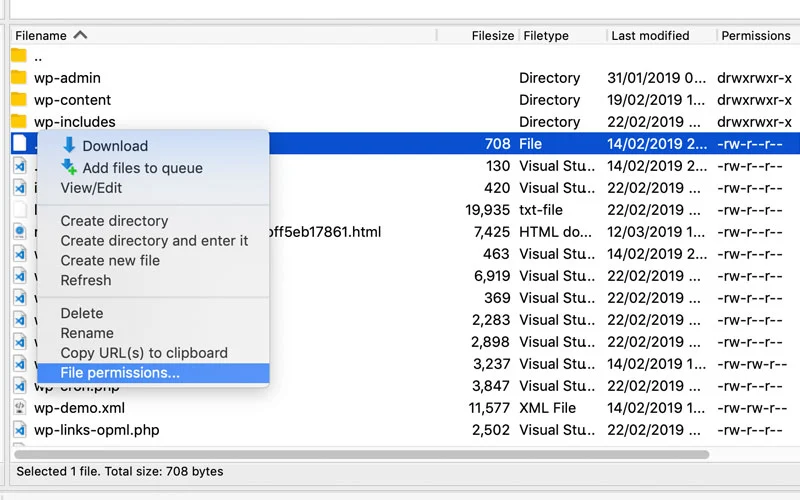This screenshot has height=500, width=800.
Task: Click the wp-admin folder icon
Action: point(19,78)
